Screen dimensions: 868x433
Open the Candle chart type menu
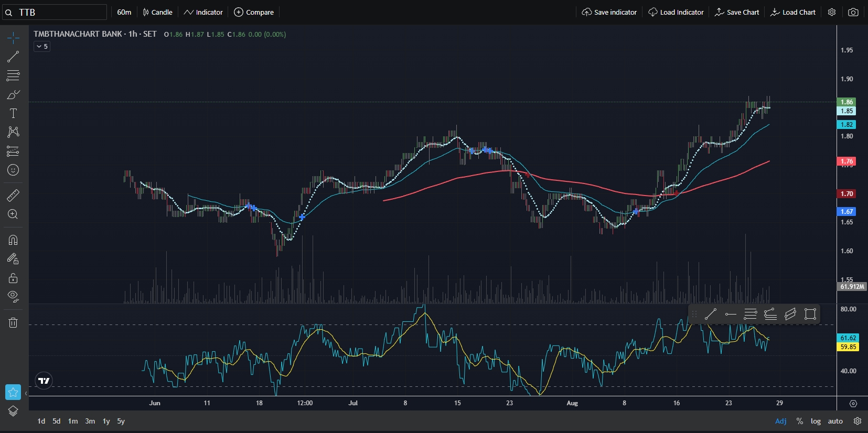coord(157,12)
